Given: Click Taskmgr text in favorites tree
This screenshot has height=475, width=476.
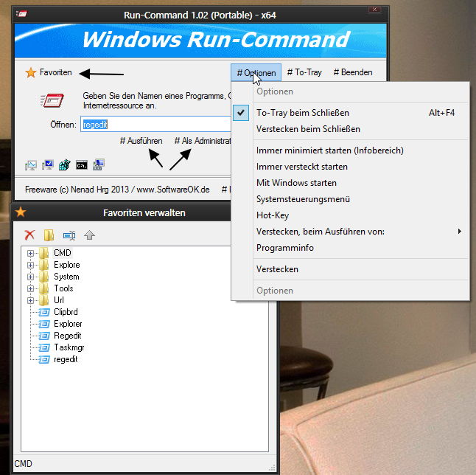Looking at the screenshot, I should click(69, 347).
